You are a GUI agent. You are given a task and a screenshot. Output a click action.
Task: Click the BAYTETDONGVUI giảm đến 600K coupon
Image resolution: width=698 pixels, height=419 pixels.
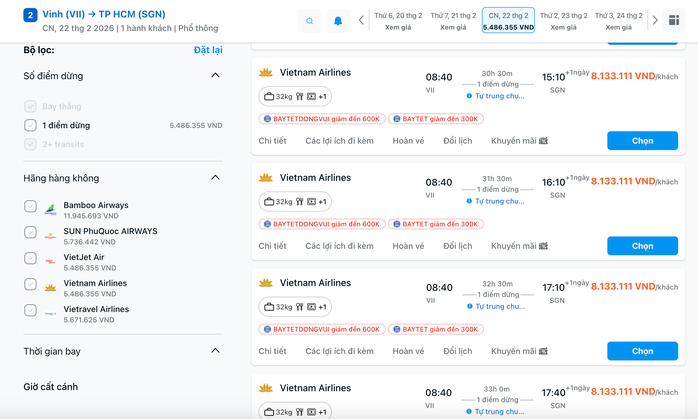pyautogui.click(x=321, y=119)
